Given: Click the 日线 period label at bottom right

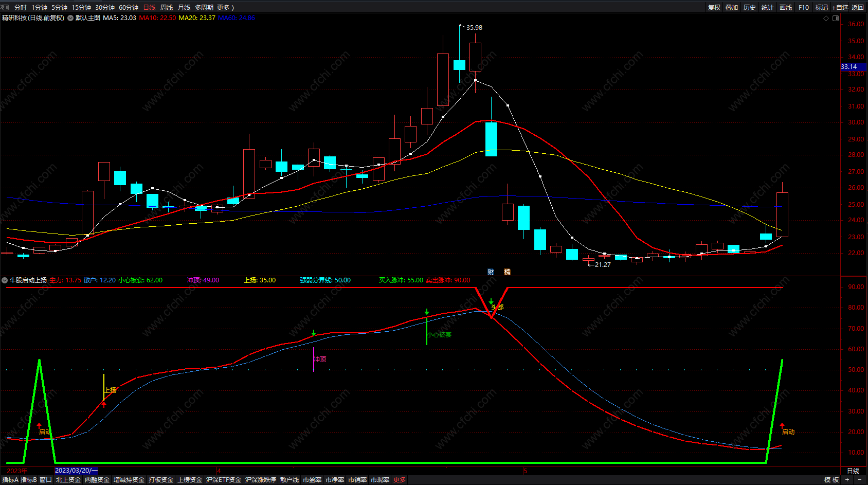Looking at the screenshot, I should (x=853, y=471).
